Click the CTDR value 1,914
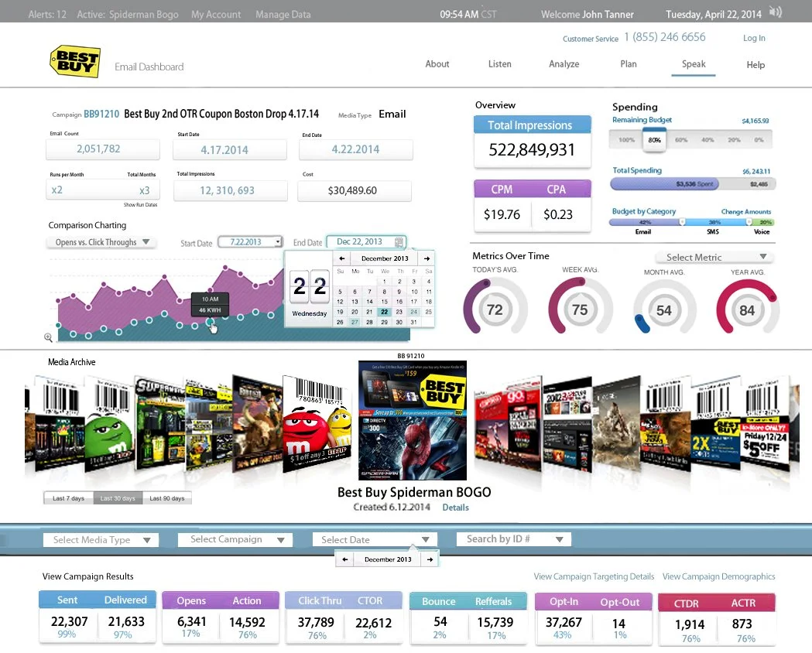This screenshot has width=812, height=653. tap(690, 624)
